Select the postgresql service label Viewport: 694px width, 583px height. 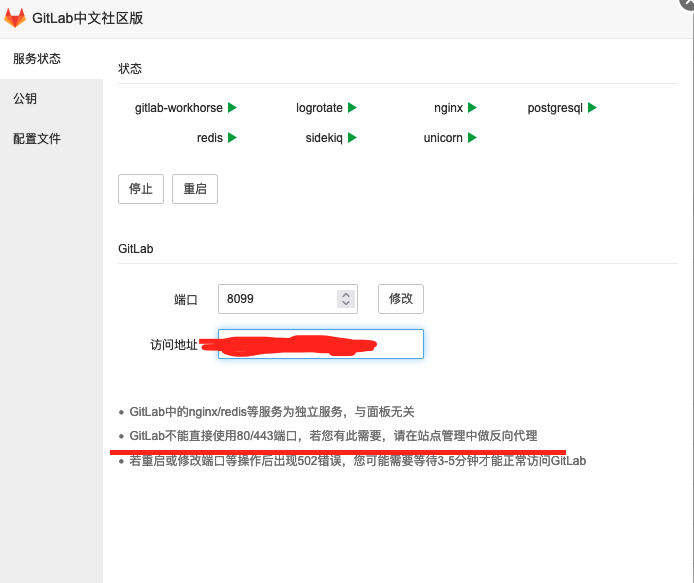click(x=555, y=108)
